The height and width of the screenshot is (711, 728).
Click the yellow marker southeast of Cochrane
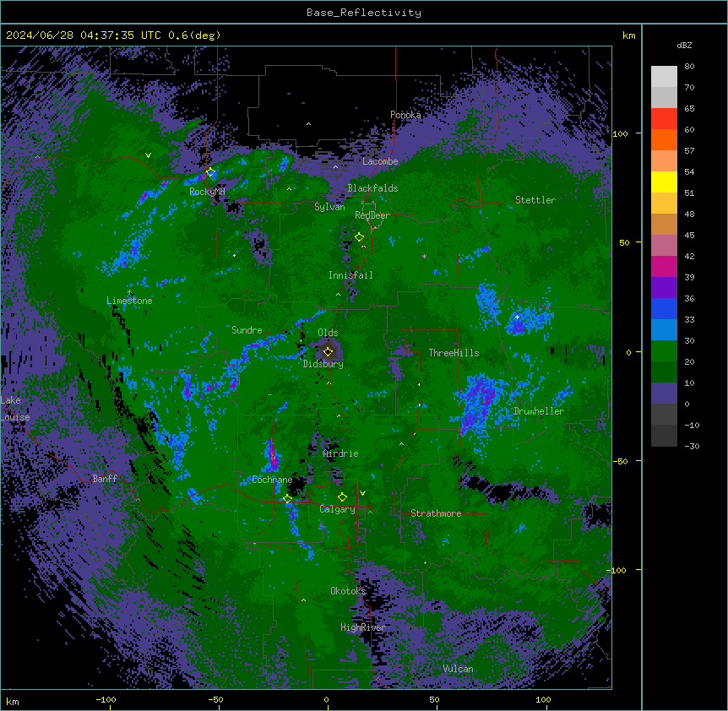pos(287,498)
